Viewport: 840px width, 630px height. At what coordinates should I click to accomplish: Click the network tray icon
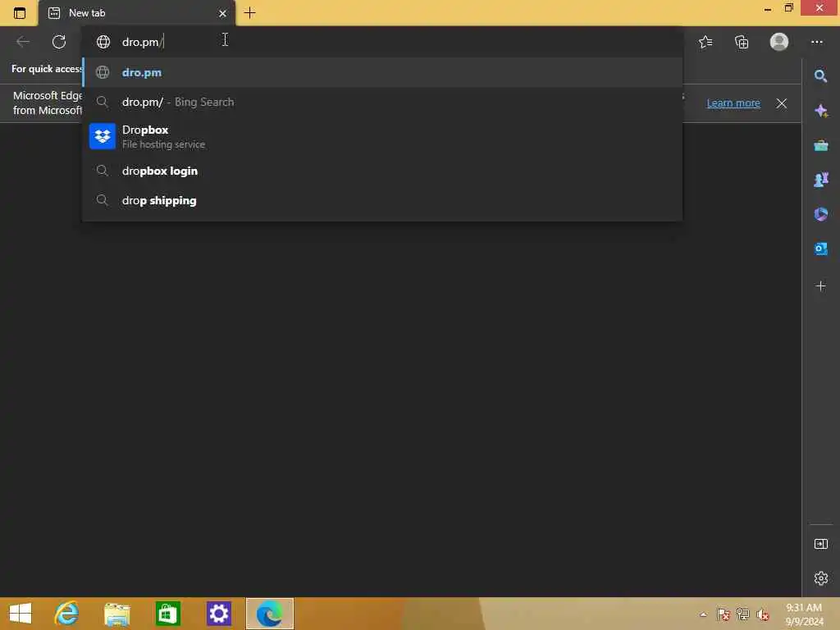click(x=742, y=614)
